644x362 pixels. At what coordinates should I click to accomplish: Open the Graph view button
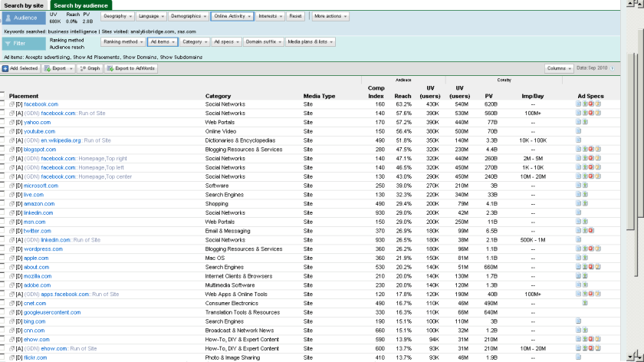[90, 68]
